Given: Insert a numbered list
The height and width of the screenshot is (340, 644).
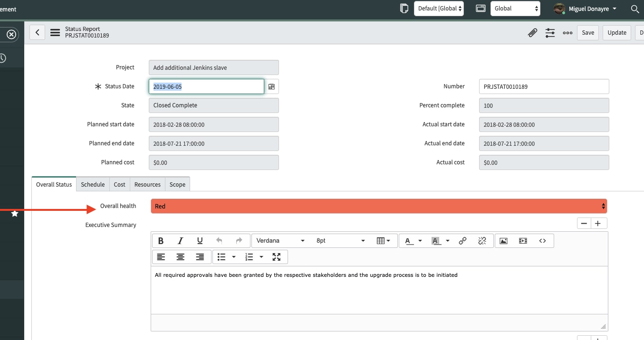Looking at the screenshot, I should 249,257.
